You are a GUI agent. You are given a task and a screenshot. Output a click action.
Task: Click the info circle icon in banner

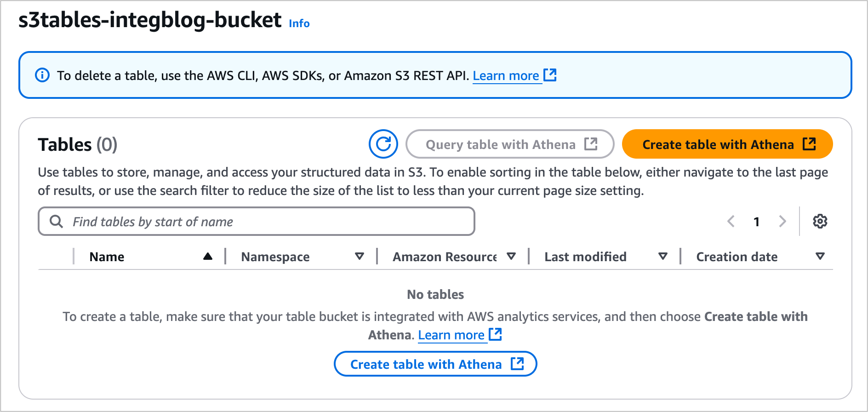(42, 75)
